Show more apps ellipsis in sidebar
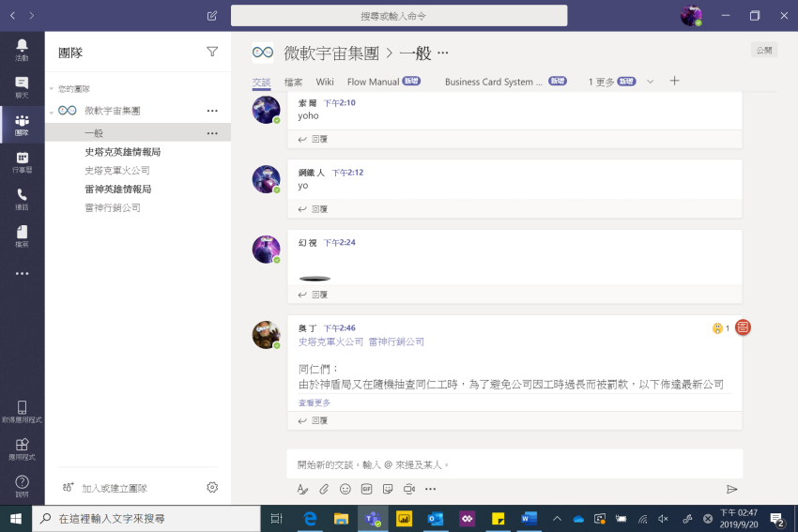Screen dimensions: 798x532 [22, 274]
